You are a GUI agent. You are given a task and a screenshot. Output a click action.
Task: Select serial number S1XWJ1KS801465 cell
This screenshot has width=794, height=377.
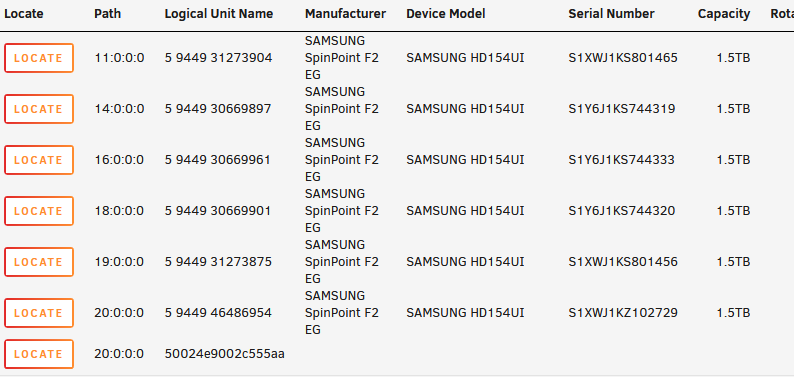coord(623,58)
